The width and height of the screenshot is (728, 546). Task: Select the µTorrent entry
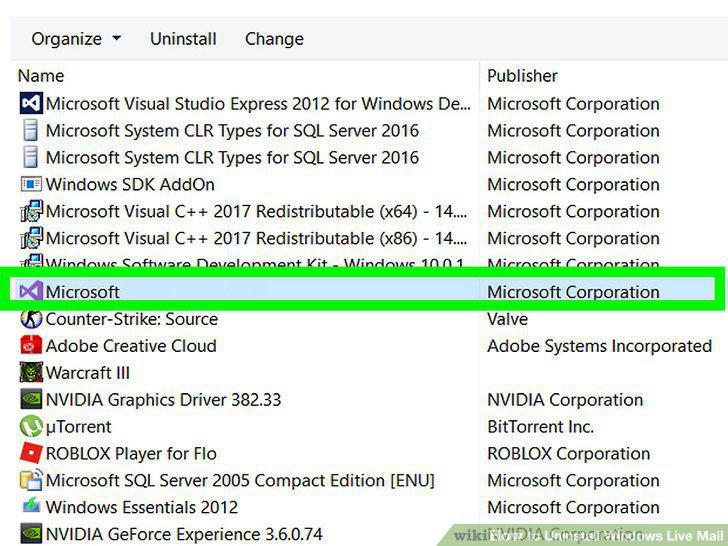[78, 427]
